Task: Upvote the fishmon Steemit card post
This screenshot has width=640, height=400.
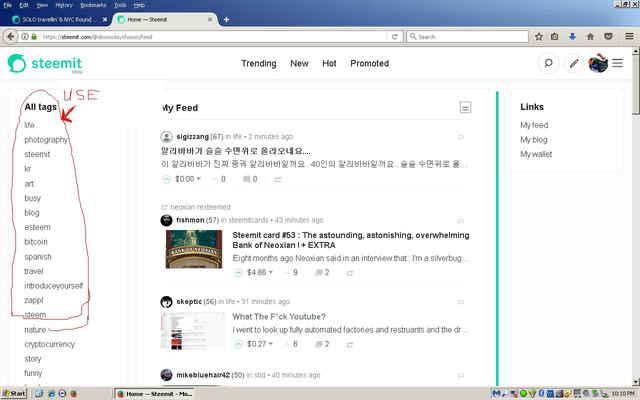Action: click(239, 273)
